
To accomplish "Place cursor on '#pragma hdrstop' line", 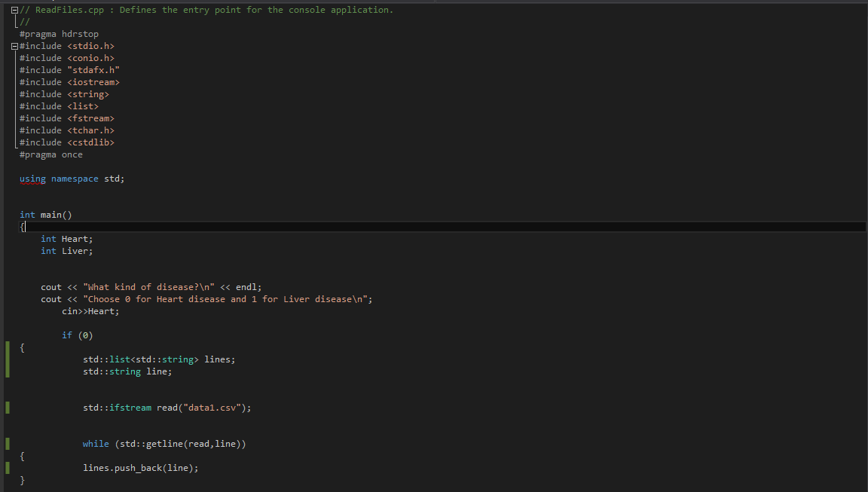I will pyautogui.click(x=60, y=34).
